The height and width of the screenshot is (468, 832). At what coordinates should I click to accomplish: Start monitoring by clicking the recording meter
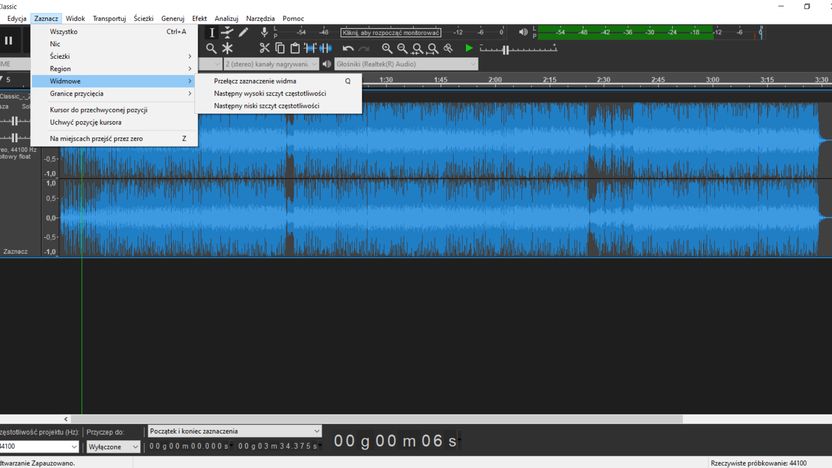click(391, 32)
